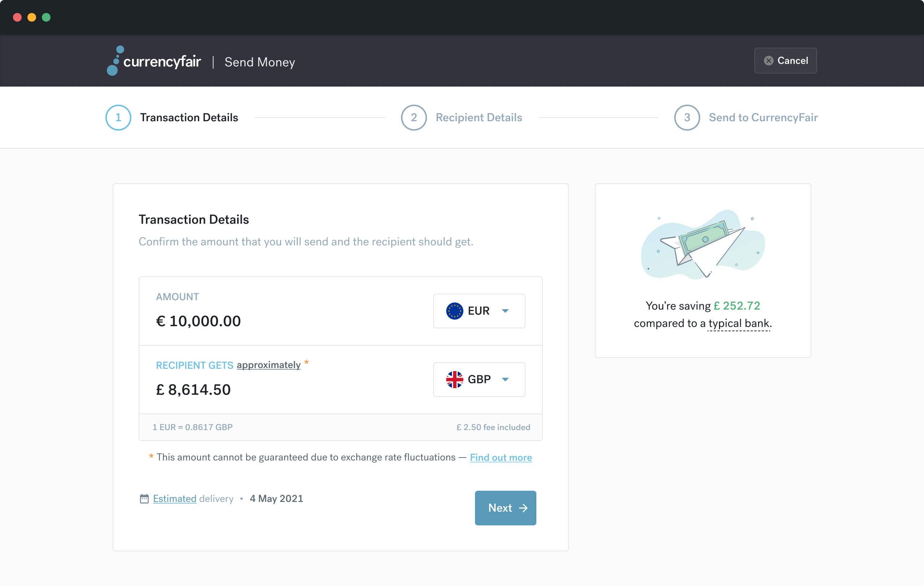Click the step 3 circle indicator
Screen dimensions: 924x586
click(x=687, y=117)
